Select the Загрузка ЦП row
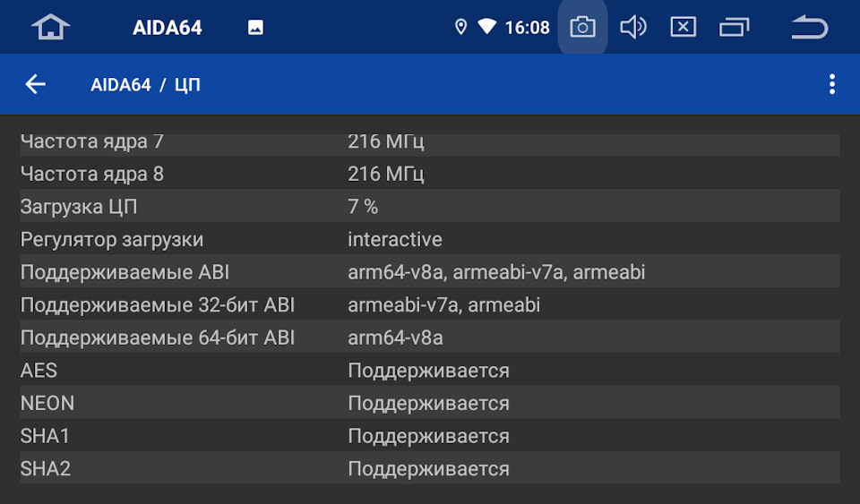 click(x=430, y=207)
